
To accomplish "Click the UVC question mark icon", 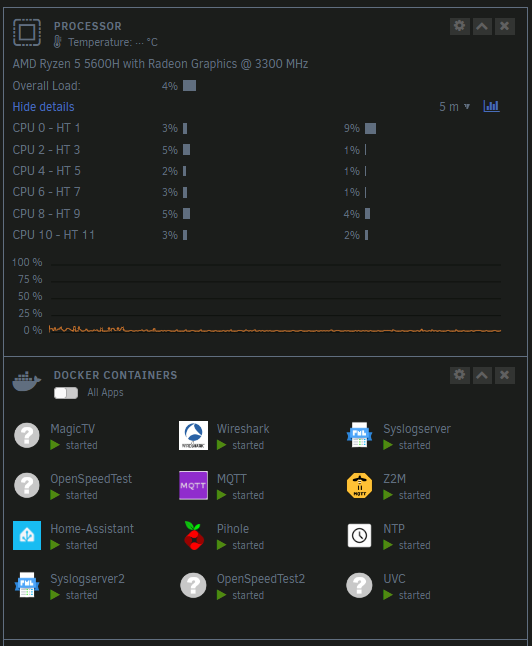I will (x=359, y=585).
